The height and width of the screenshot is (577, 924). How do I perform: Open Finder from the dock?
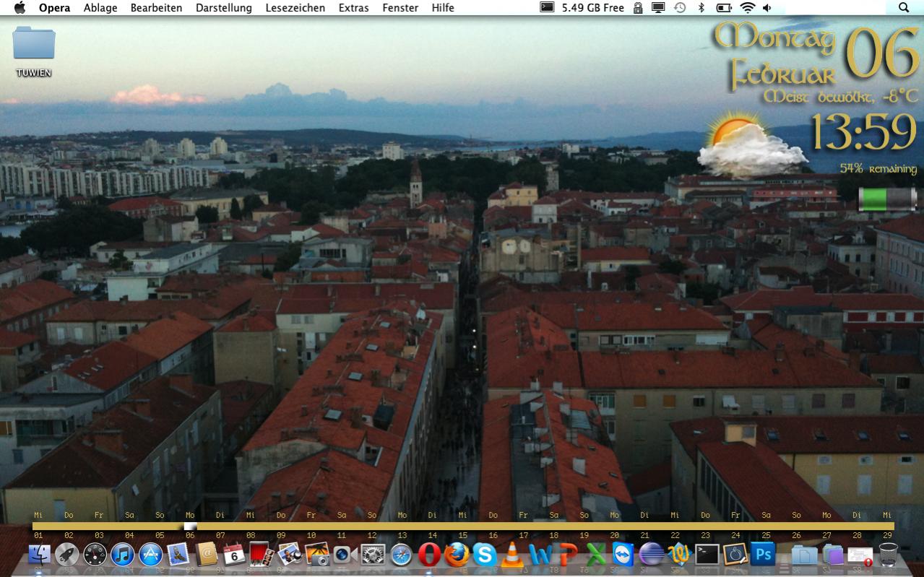(38, 555)
